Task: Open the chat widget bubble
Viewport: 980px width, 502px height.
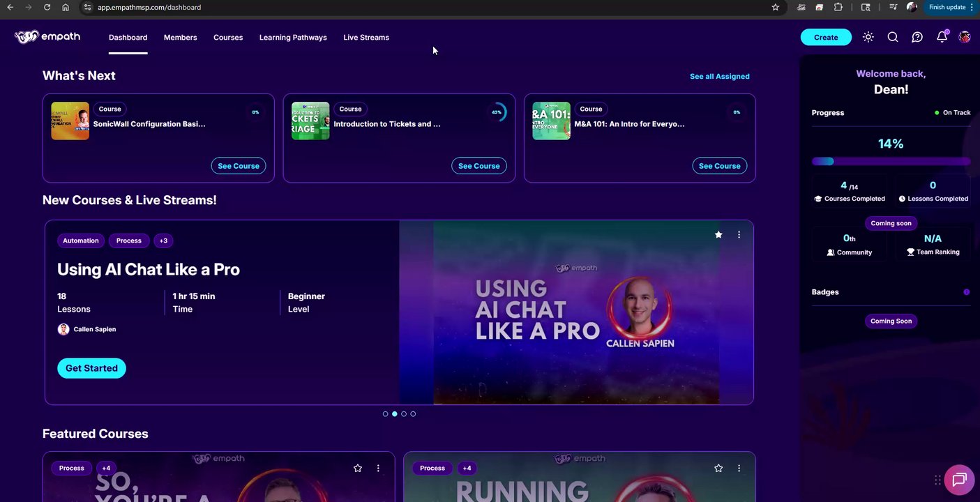Action: coord(959,480)
